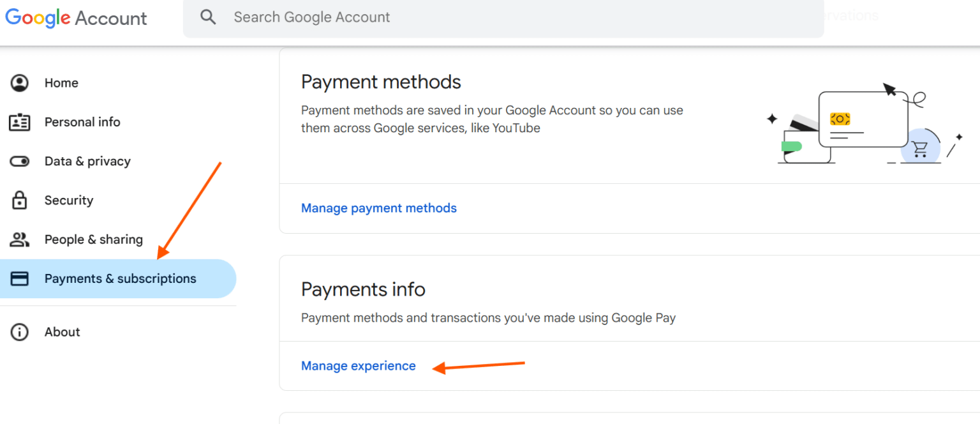Select the Personal info badge icon

click(20, 121)
